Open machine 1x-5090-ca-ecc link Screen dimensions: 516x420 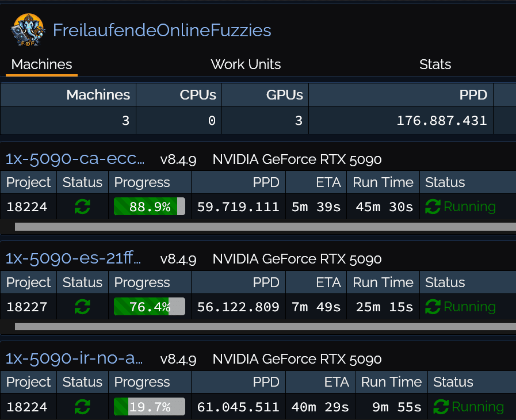coord(75,159)
